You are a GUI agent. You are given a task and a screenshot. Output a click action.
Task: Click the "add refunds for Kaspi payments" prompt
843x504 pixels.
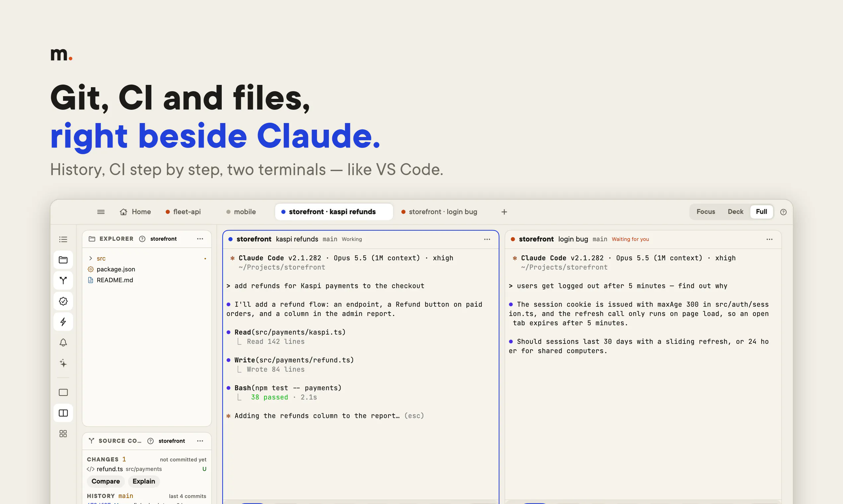point(329,286)
